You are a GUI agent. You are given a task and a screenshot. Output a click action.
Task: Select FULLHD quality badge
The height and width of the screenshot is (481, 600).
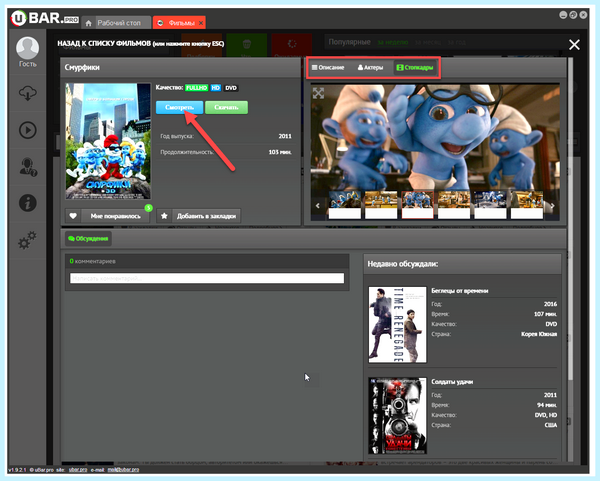point(196,88)
